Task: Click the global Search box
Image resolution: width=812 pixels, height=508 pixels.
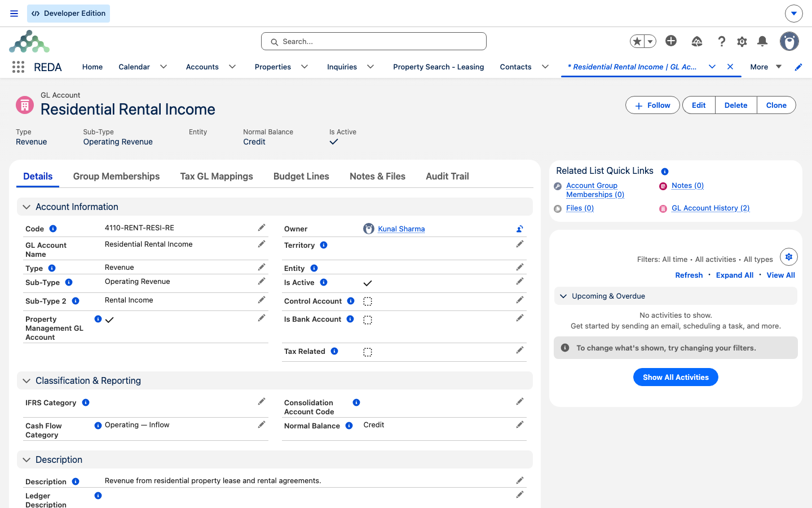Action: [374, 41]
